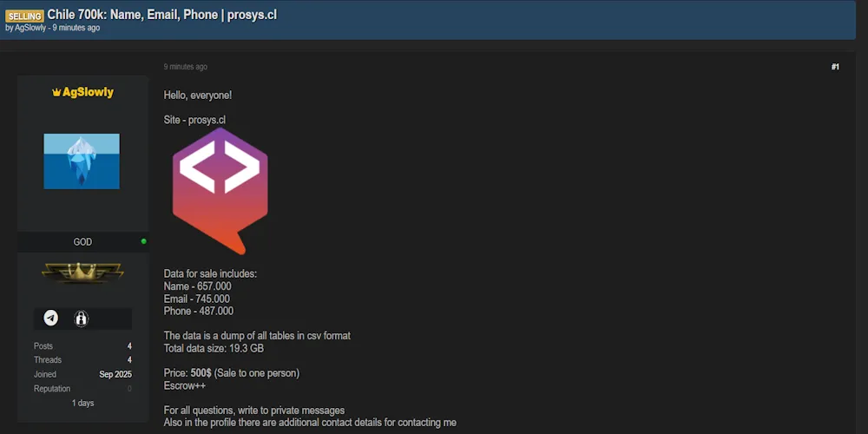
Task: Click 'Total data size: 19.3 GB' text
Action: pyautogui.click(x=214, y=349)
